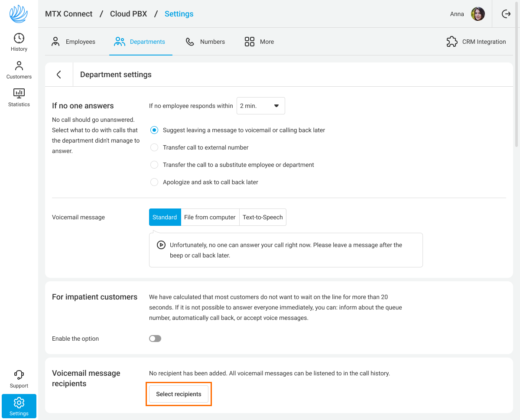The image size is (520, 420).
Task: Choose Text-to-Speech voicemail option
Action: coord(263,217)
